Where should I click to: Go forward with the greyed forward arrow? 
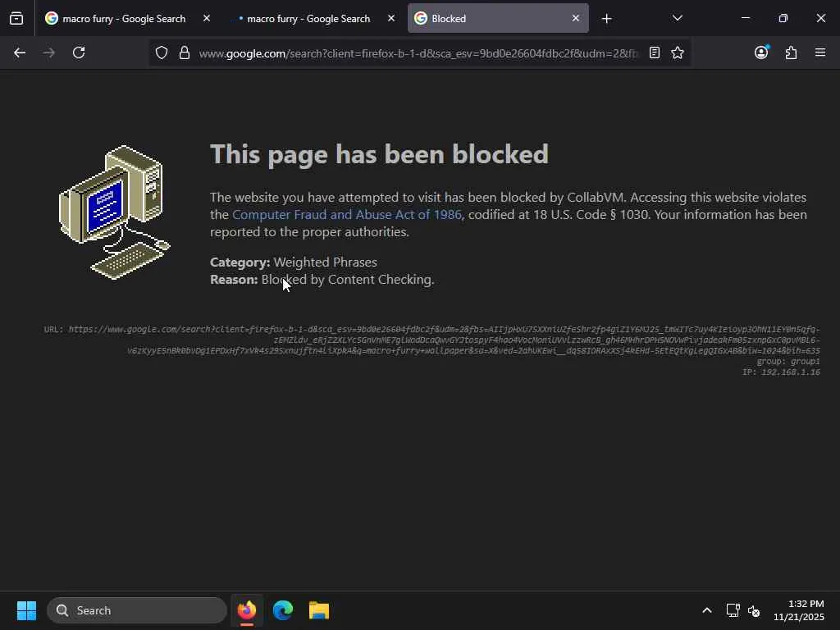49,52
